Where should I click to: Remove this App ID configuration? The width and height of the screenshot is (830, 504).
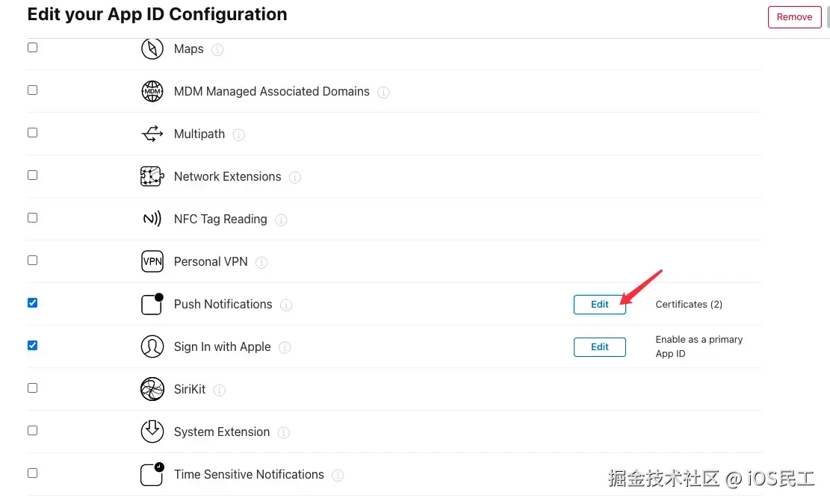click(x=794, y=17)
